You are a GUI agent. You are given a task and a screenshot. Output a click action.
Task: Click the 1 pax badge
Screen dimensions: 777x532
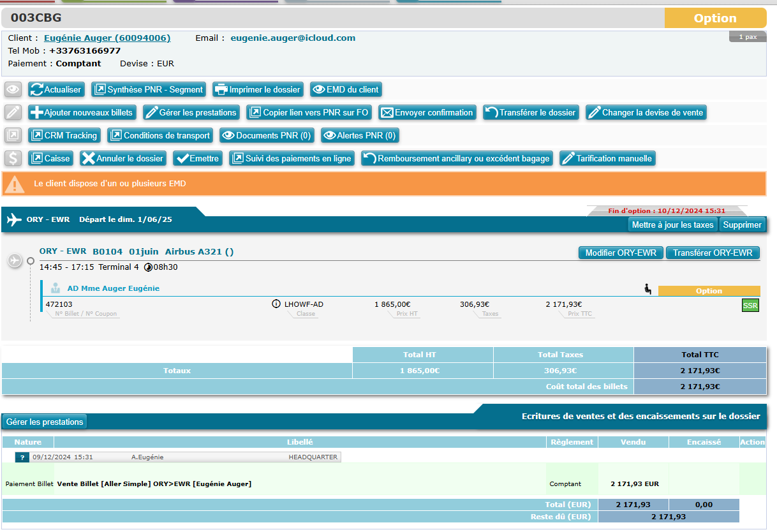click(x=748, y=37)
